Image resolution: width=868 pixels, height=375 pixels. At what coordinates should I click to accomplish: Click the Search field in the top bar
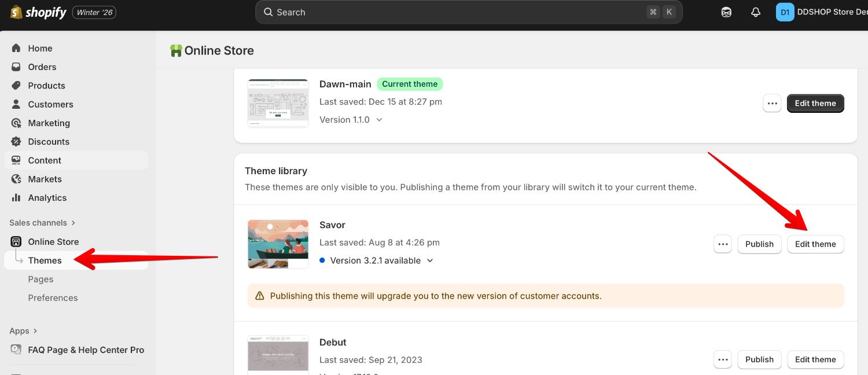pyautogui.click(x=451, y=12)
